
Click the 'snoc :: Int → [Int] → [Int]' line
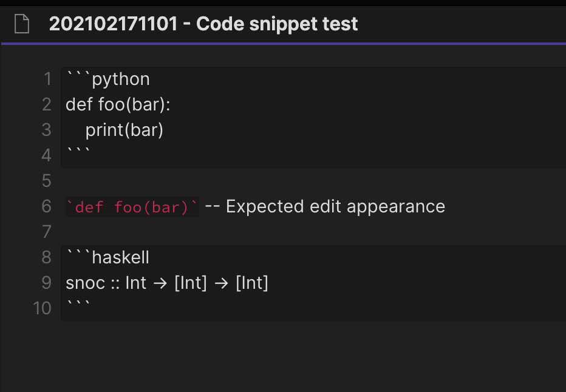167,283
